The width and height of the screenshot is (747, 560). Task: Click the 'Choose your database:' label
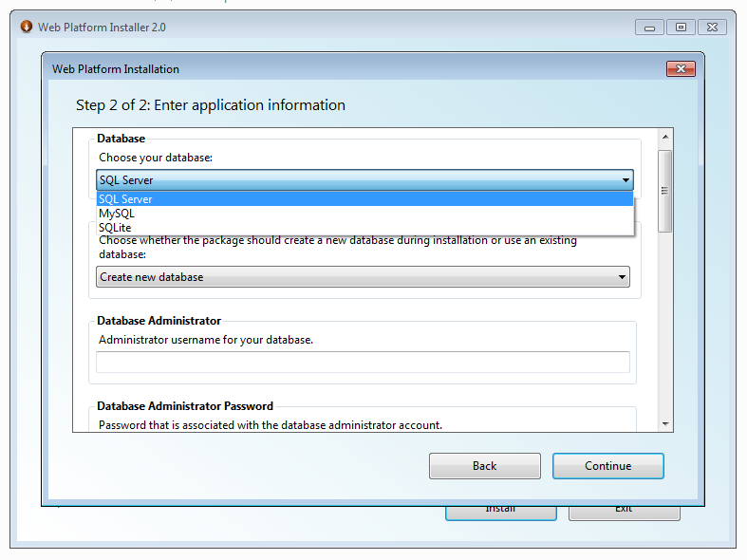[156, 158]
